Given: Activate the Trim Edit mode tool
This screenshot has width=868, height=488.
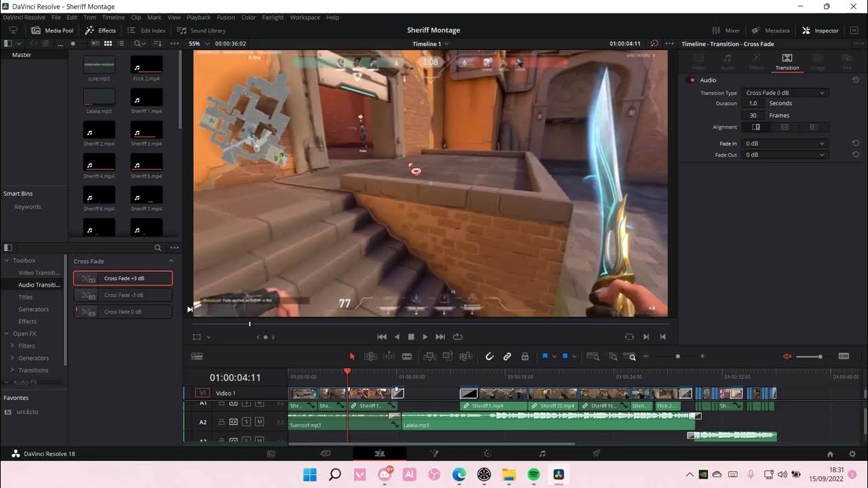Looking at the screenshot, I should (x=370, y=357).
